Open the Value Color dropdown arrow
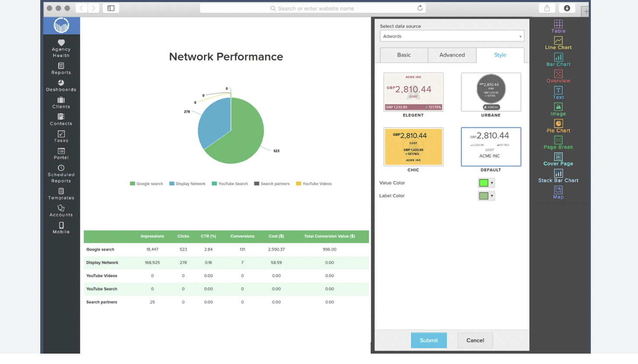This screenshot has height=364, width=638. pyautogui.click(x=492, y=183)
